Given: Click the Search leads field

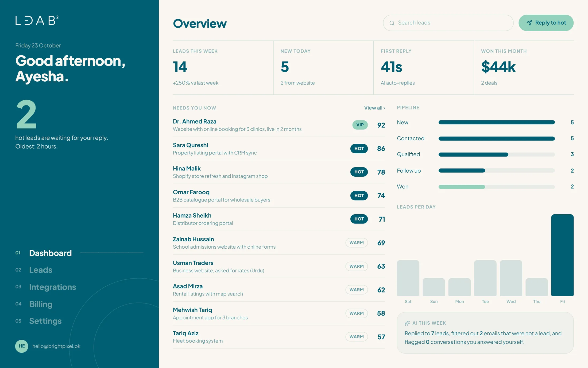Looking at the screenshot, I should pos(448,23).
